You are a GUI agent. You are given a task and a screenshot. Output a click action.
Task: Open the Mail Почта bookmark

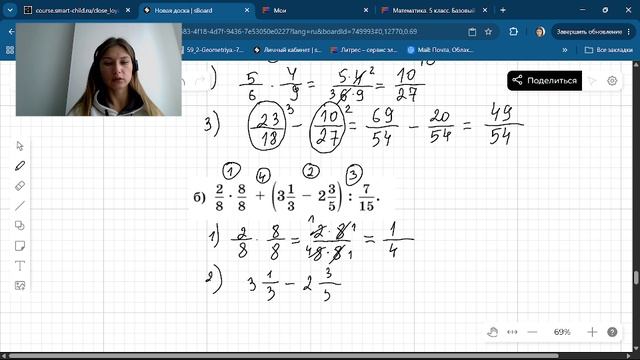tap(440, 50)
